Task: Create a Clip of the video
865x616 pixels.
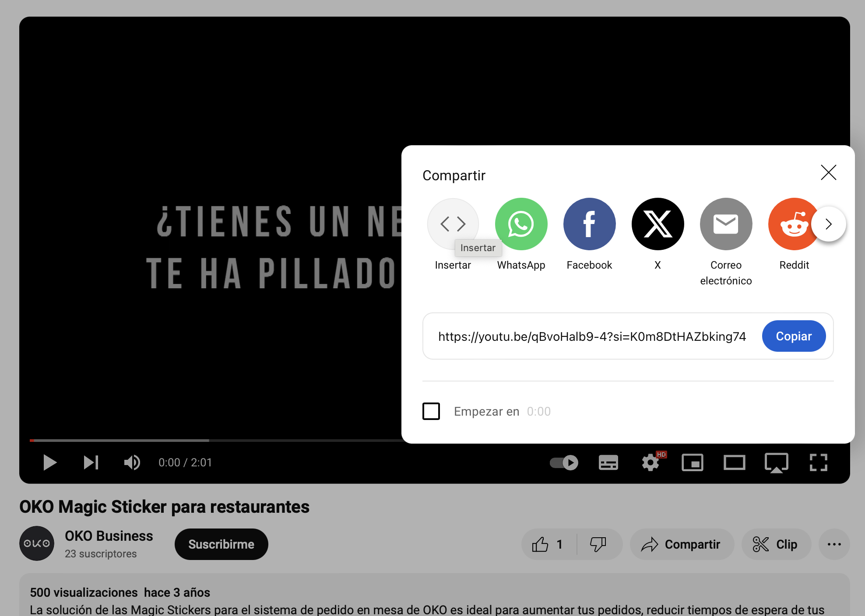Action: coord(776,544)
